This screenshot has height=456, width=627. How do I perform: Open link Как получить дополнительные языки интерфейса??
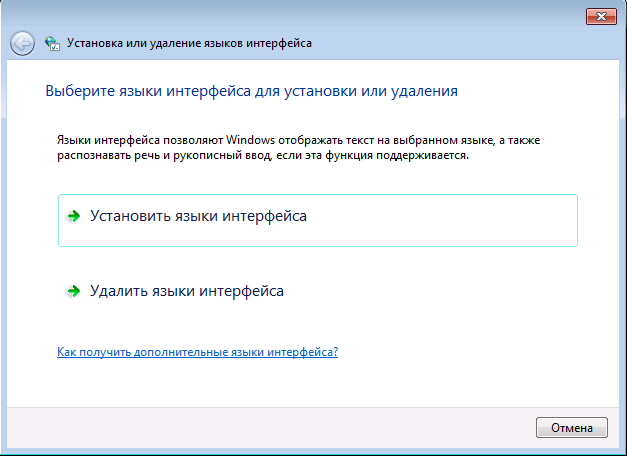coord(198,352)
